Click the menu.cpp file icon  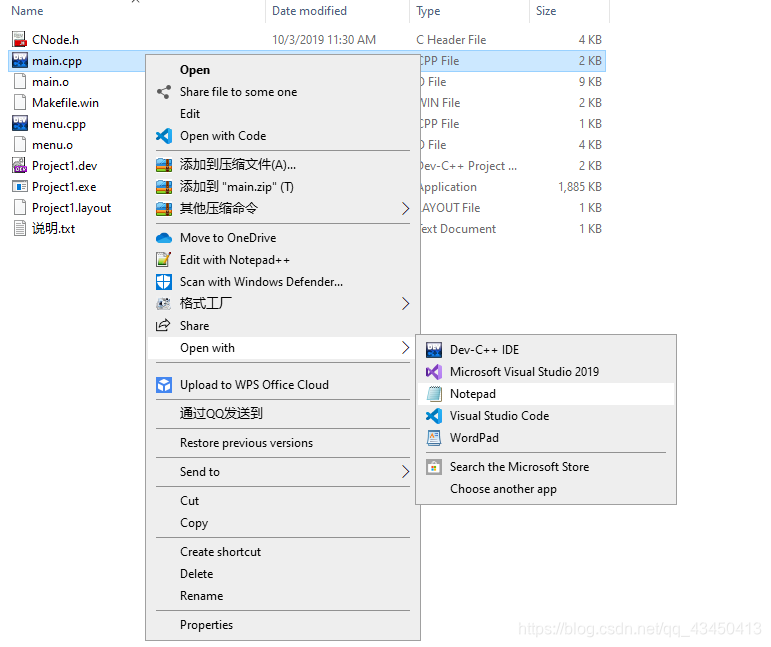(x=19, y=123)
